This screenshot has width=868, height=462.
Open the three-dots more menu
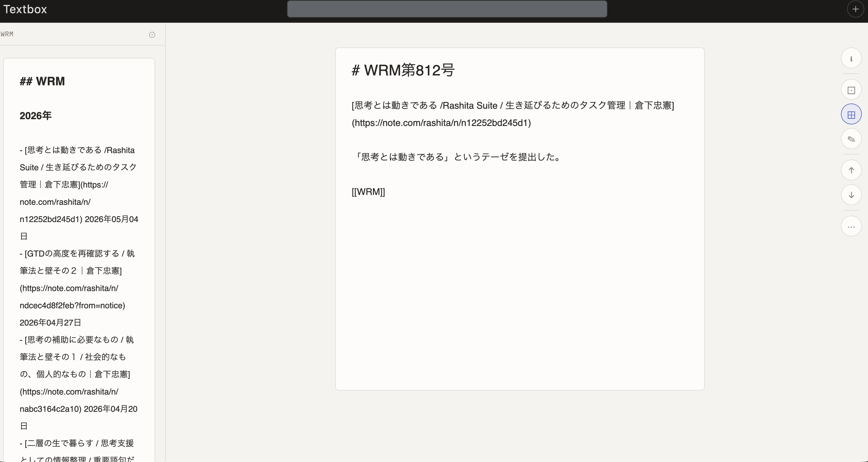[x=851, y=226]
